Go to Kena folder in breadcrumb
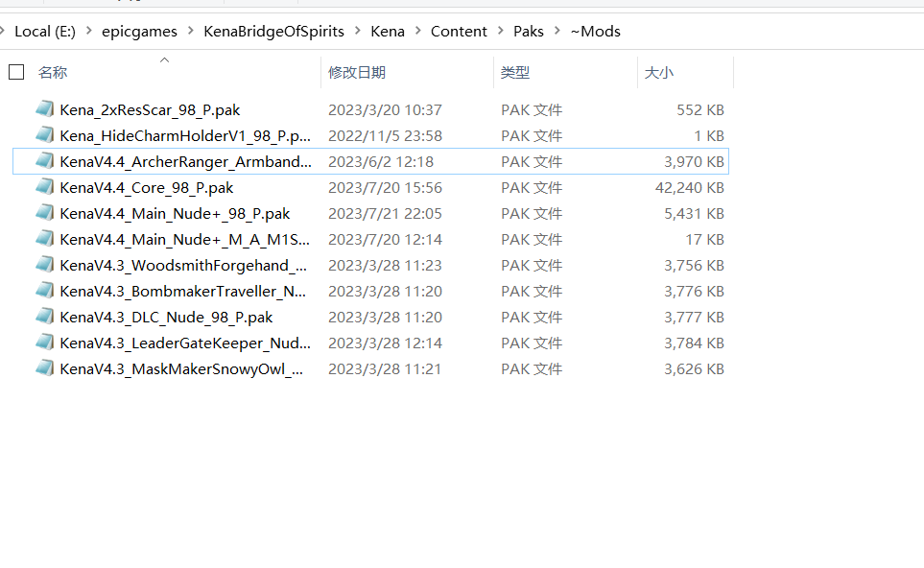The image size is (924, 568). 388,32
